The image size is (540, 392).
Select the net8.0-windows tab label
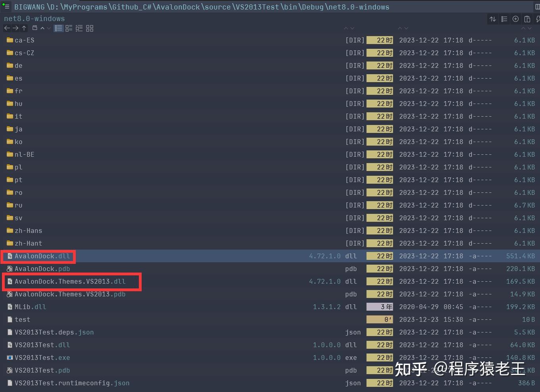[x=34, y=18]
